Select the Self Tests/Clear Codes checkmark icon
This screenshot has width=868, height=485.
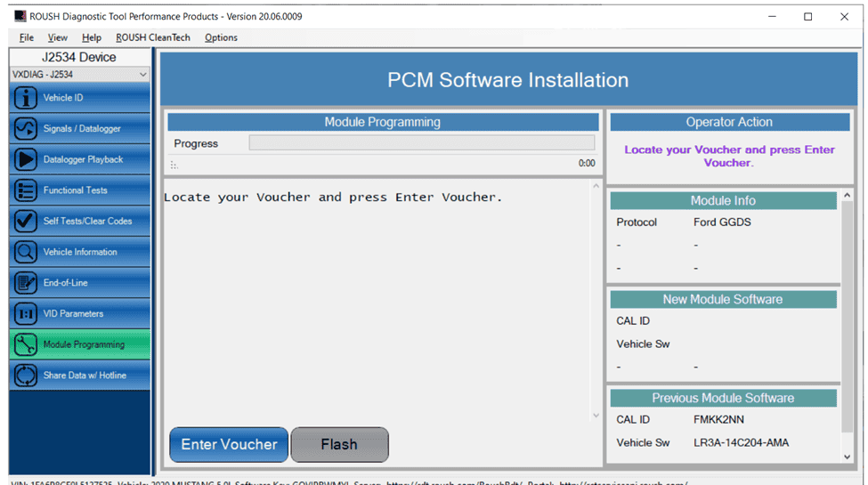(x=26, y=221)
